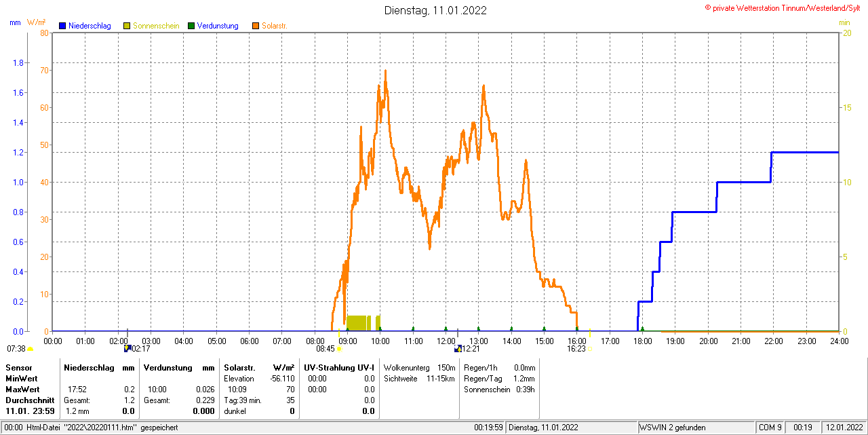Click the yellow min axis unit label

844,22
